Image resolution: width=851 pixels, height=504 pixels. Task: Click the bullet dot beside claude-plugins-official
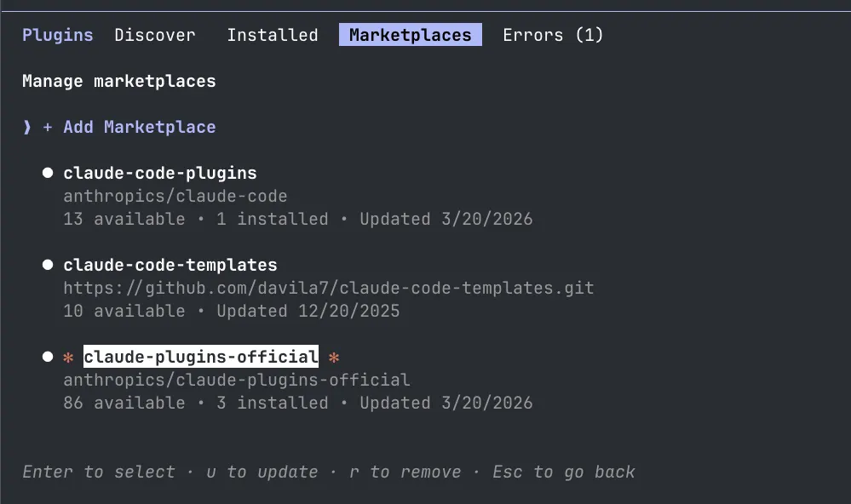(x=48, y=357)
